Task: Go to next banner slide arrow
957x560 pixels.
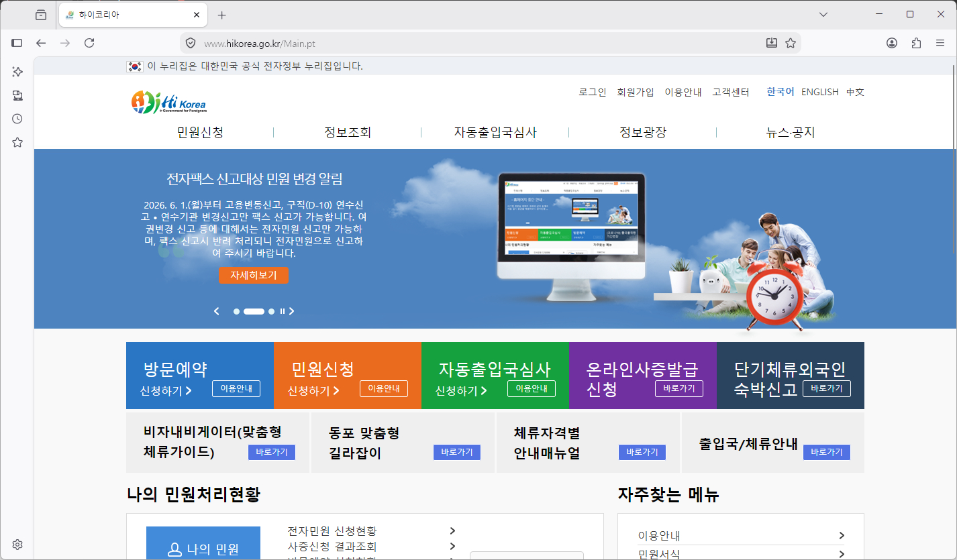Action: point(291,311)
